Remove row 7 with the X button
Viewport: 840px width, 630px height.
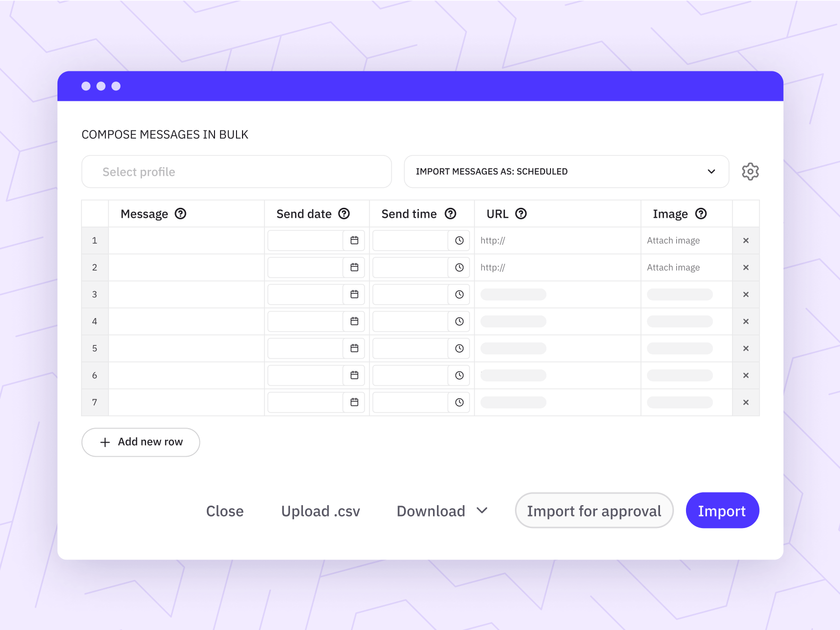click(x=745, y=402)
